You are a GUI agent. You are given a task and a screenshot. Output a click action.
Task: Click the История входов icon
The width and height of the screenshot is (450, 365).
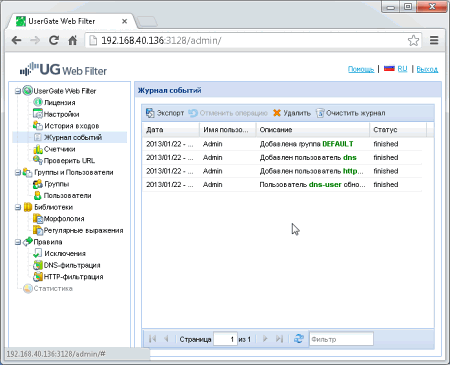point(38,125)
